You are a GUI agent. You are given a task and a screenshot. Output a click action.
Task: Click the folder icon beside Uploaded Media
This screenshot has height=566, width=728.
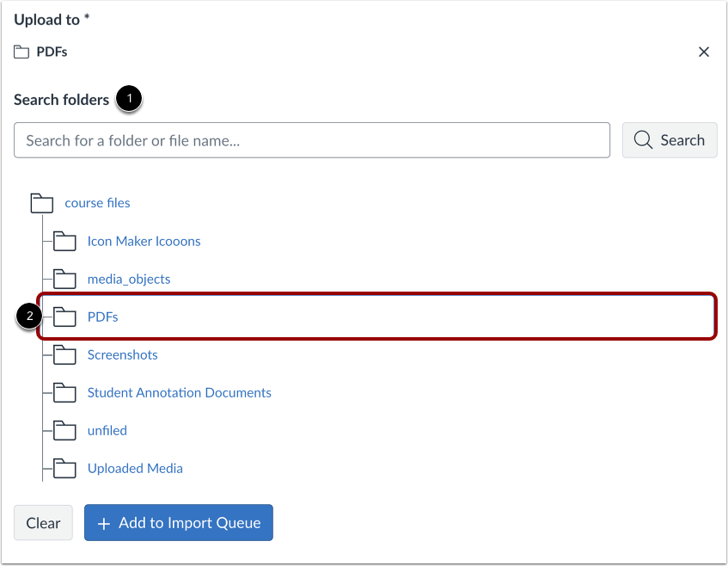64,468
